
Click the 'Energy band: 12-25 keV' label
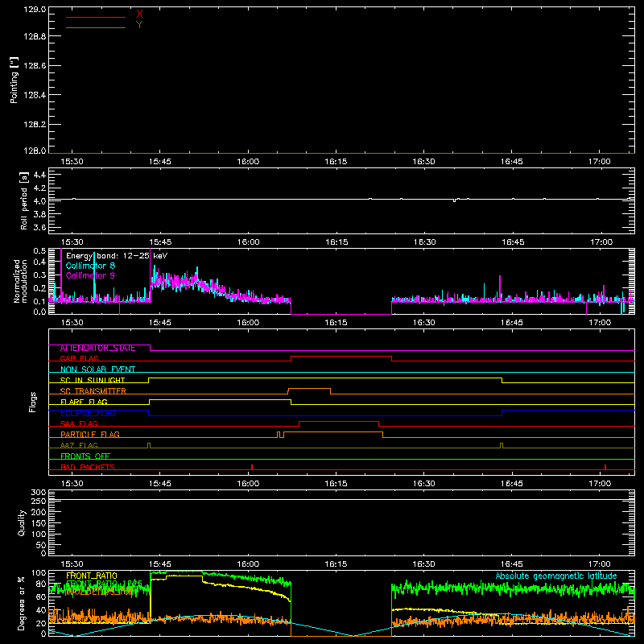point(117,256)
